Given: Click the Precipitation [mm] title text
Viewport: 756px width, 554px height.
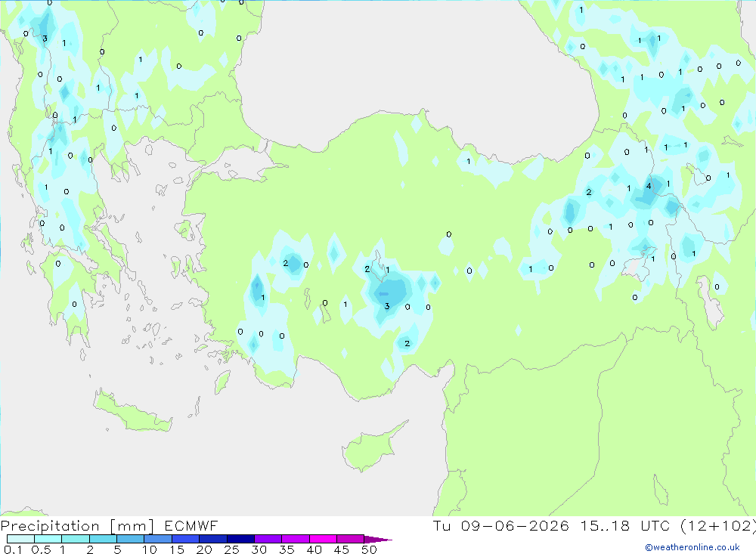Looking at the screenshot, I should 77,525.
